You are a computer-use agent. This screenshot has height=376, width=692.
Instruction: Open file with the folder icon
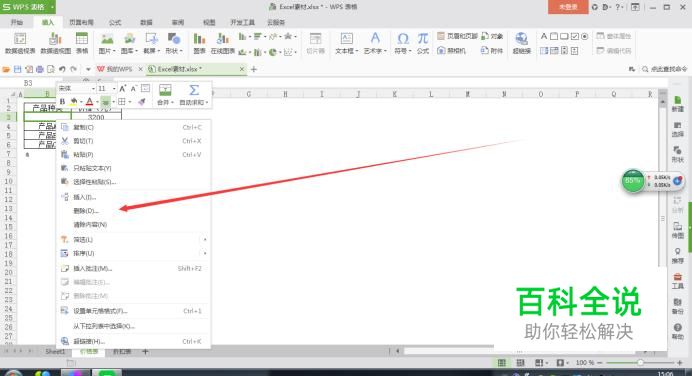click(6, 69)
